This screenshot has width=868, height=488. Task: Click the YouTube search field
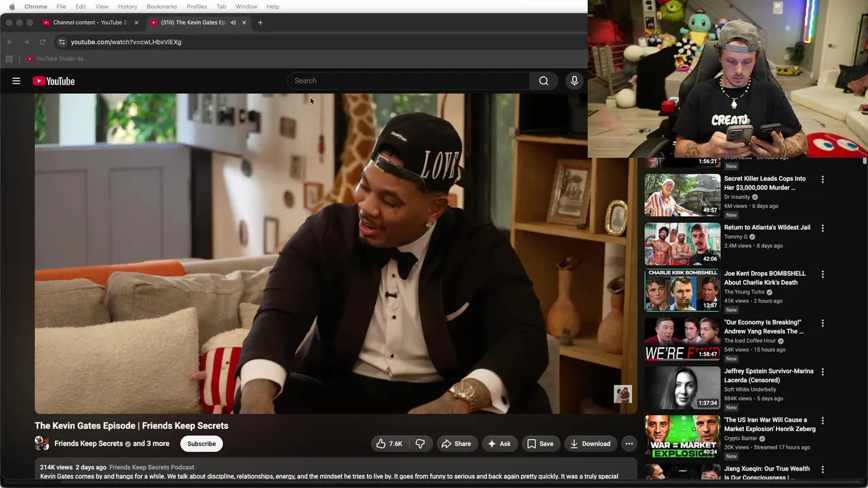point(408,81)
